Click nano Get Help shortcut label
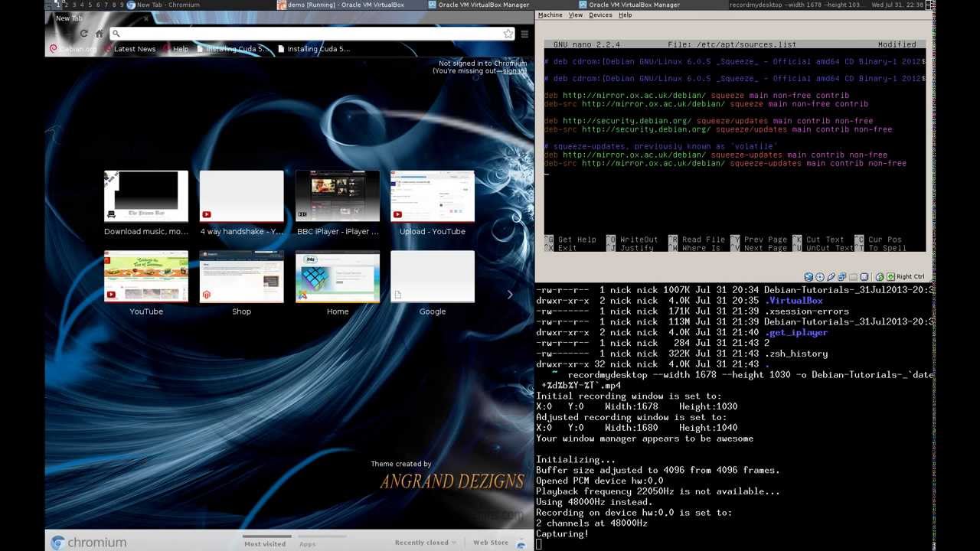Screen dimensions: 980x551 (577, 240)
